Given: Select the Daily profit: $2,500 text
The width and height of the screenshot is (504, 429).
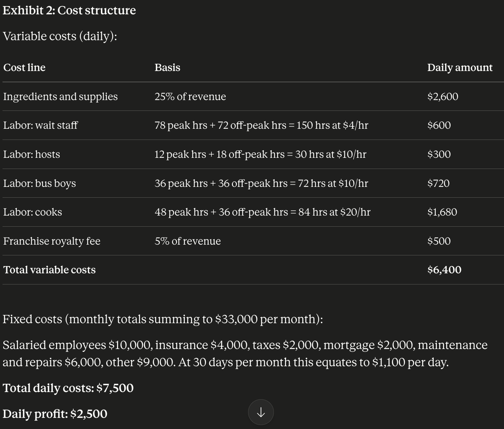Looking at the screenshot, I should point(55,414).
